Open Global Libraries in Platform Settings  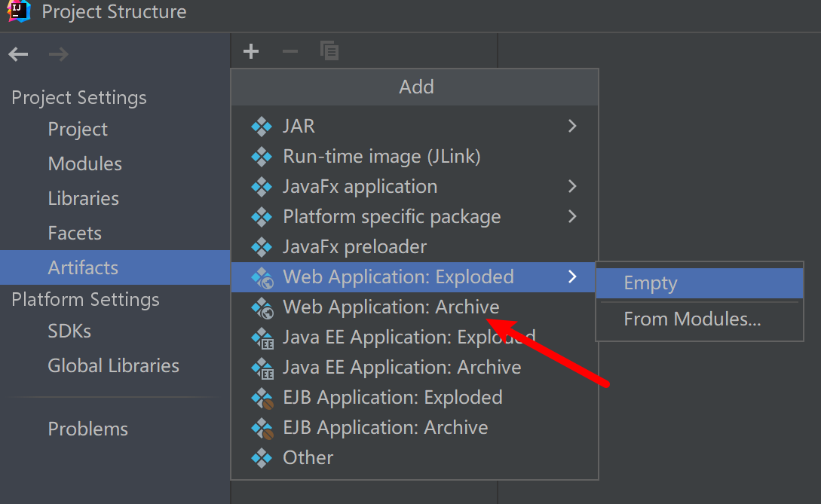tap(113, 365)
